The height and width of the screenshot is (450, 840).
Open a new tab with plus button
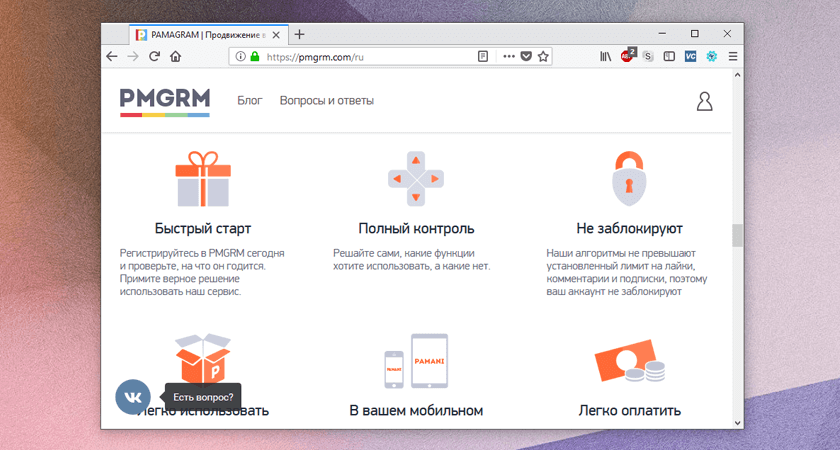(x=299, y=34)
